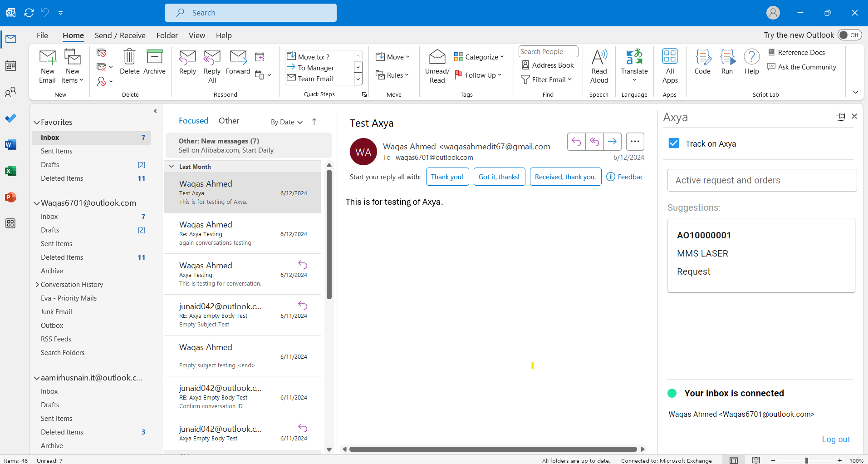This screenshot has width=868, height=464.
Task: Open a new email message
Action: (47, 65)
